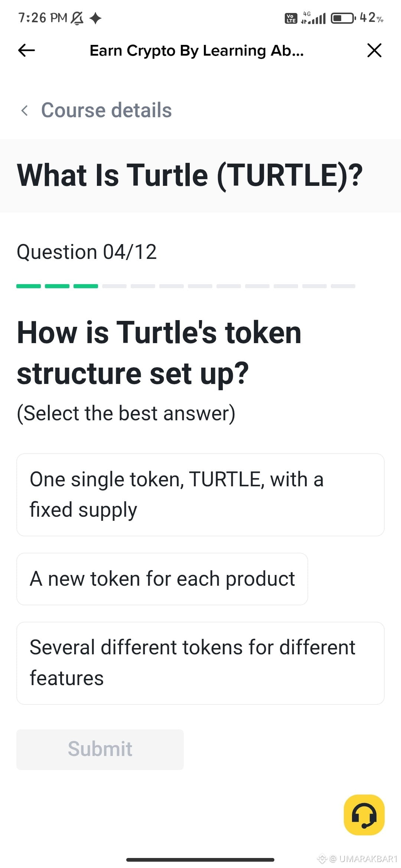Tap the 'What Is Turtle (TURTLE)?' course heading
Viewport: 401px width, 868px height.
point(190,175)
